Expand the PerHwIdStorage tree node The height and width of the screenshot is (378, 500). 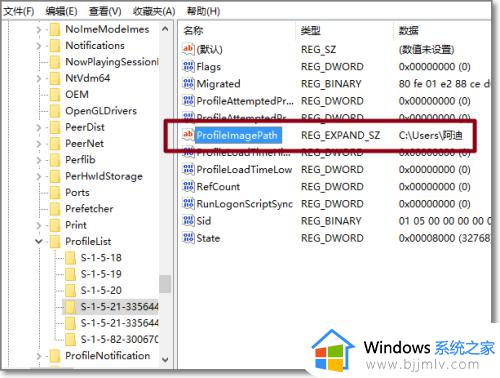coord(39,176)
